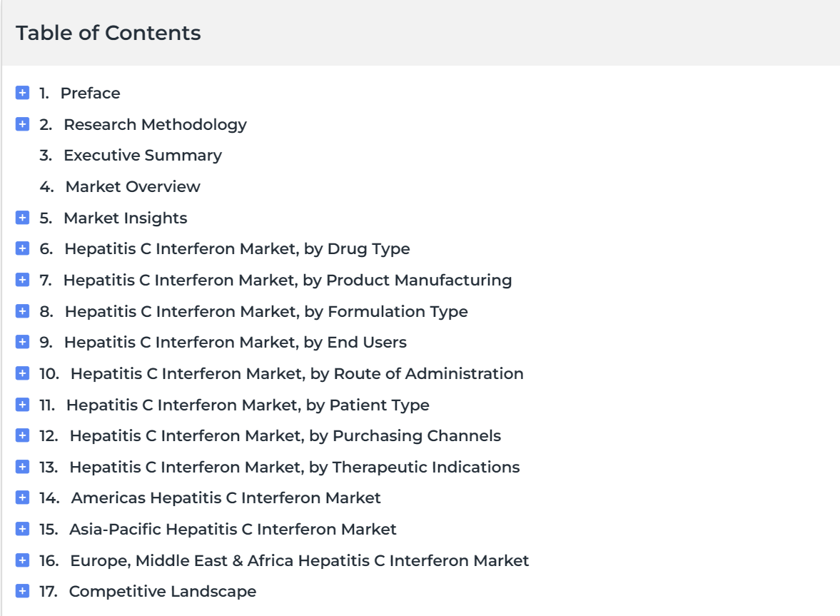The height and width of the screenshot is (616, 840).
Task: Click plus icon next to Asia-Pacific market
Action: coord(23,529)
